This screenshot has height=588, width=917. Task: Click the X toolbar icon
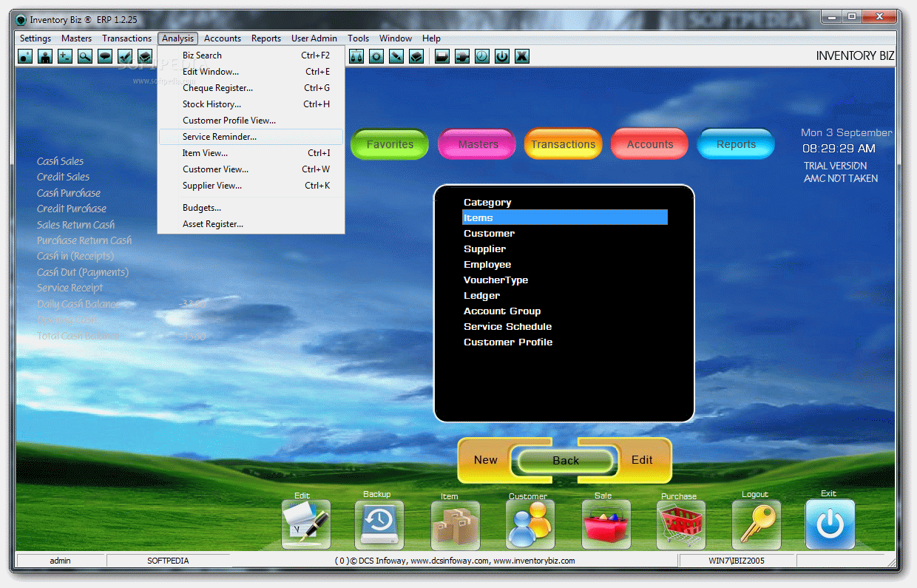pyautogui.click(x=522, y=55)
